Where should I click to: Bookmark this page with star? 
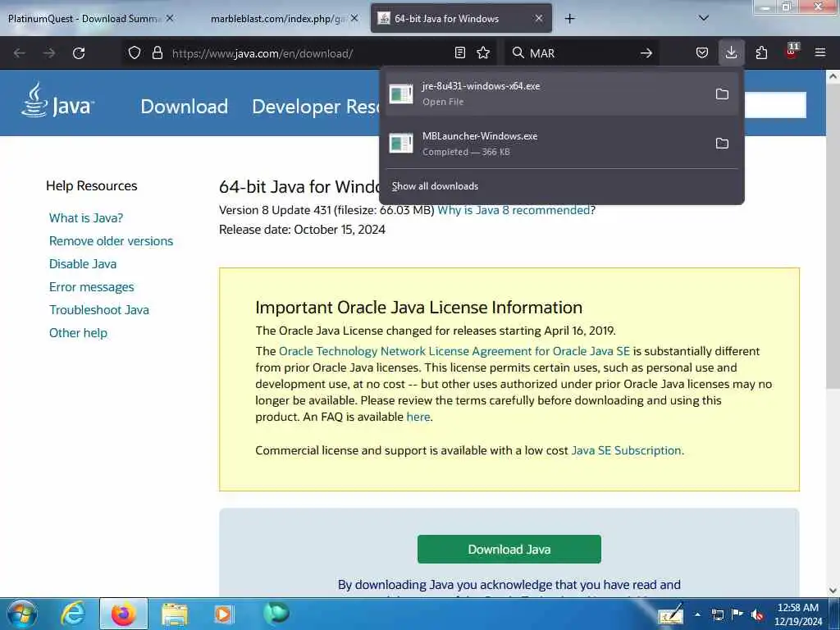point(483,52)
